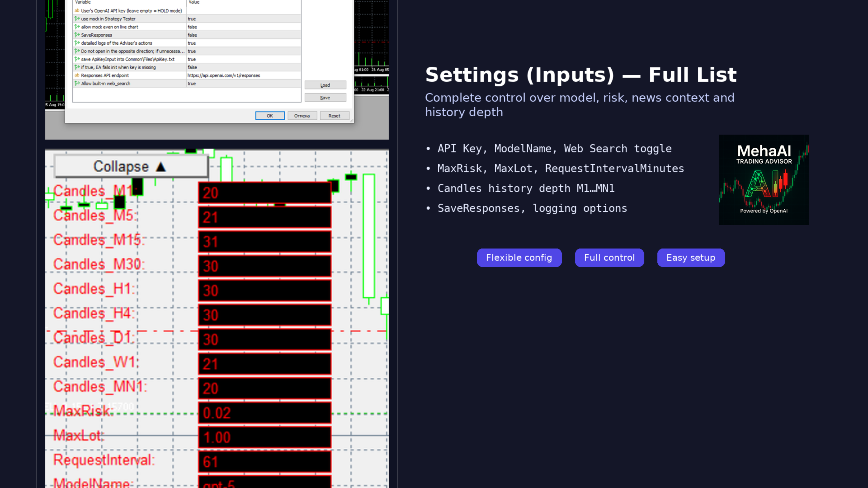Image resolution: width=868 pixels, height=488 pixels.
Task: Click the Responses API endpoint URL value
Action: [x=224, y=75]
